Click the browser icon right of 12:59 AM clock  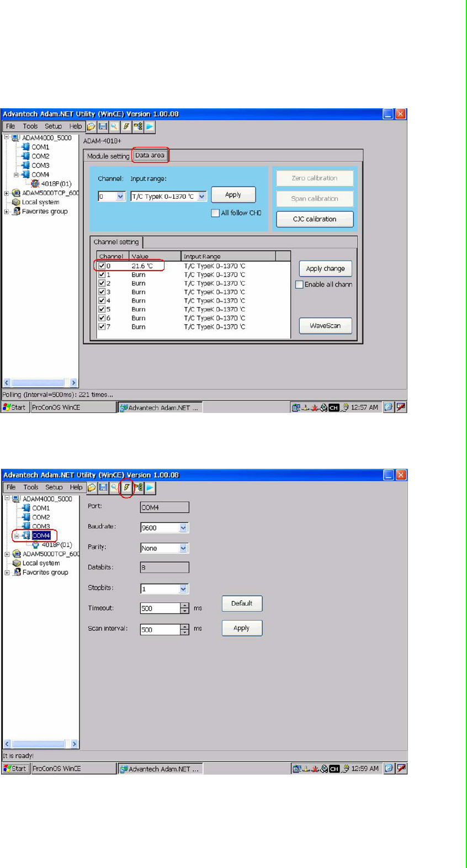(x=389, y=768)
